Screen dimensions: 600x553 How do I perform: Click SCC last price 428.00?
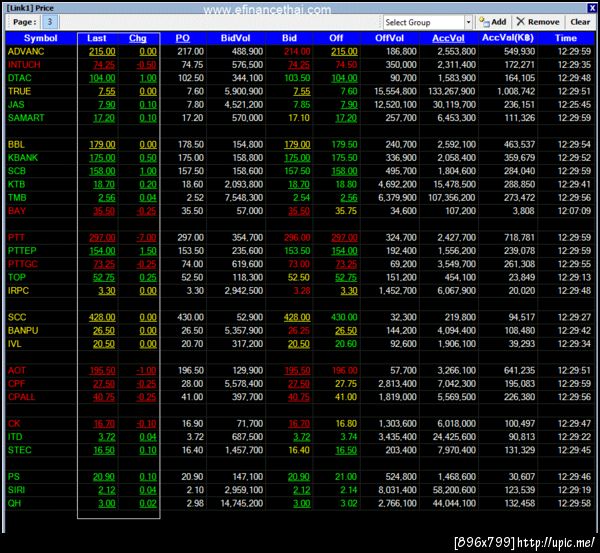102,317
